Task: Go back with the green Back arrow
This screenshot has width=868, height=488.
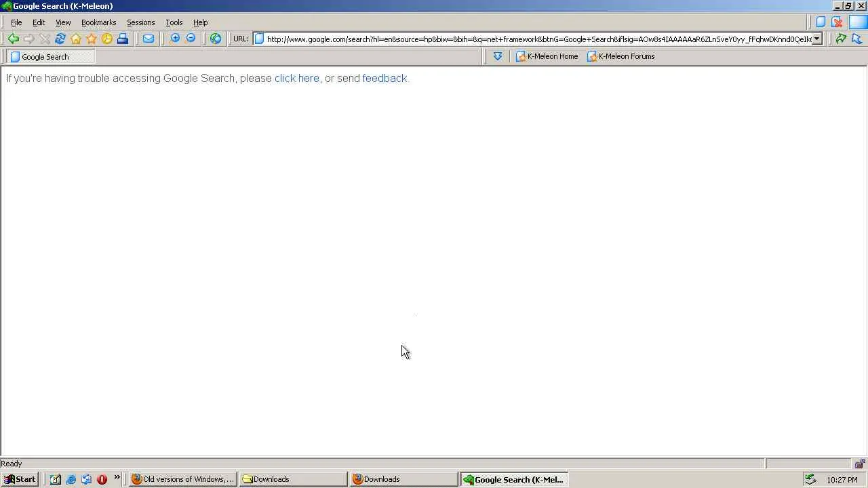Action: coord(13,39)
